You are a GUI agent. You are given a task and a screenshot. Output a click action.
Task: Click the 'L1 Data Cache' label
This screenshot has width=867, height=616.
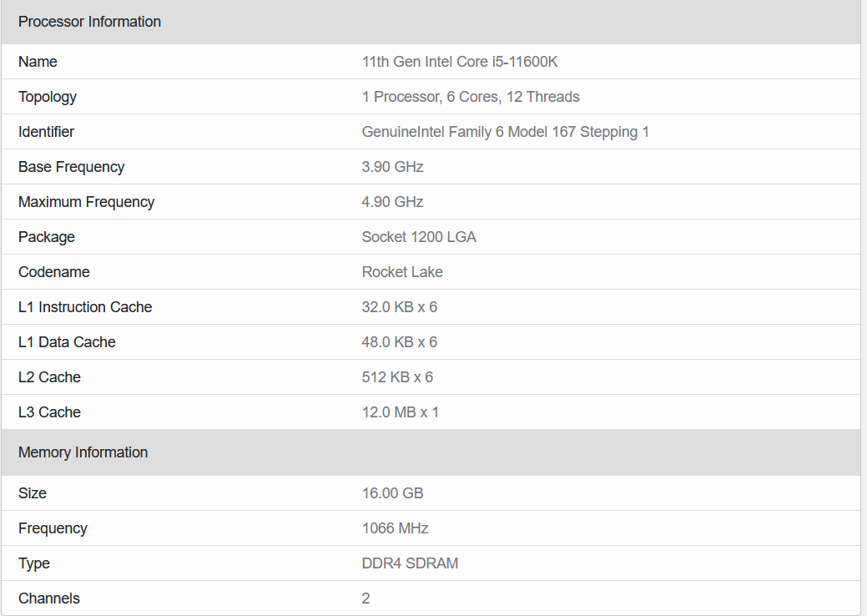[67, 341]
